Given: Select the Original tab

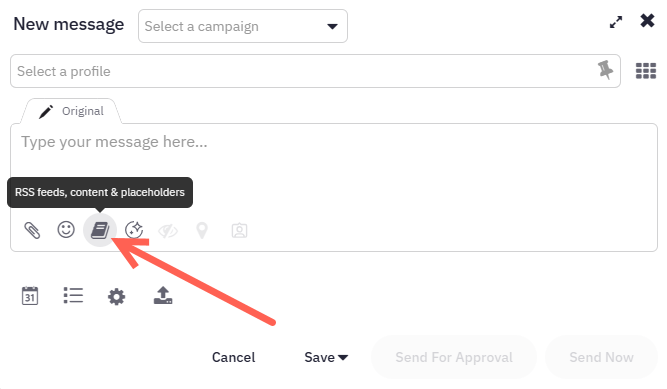Looking at the screenshot, I should click(x=71, y=112).
